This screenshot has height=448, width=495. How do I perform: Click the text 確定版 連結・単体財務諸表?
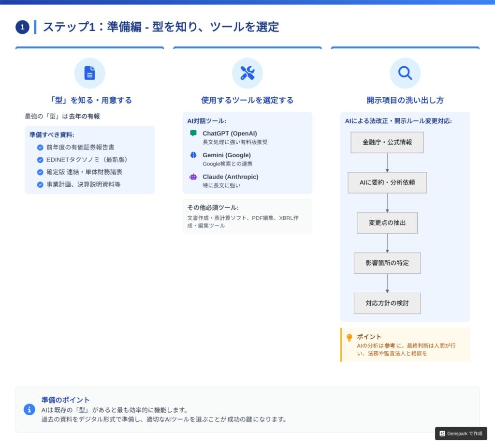point(84,172)
